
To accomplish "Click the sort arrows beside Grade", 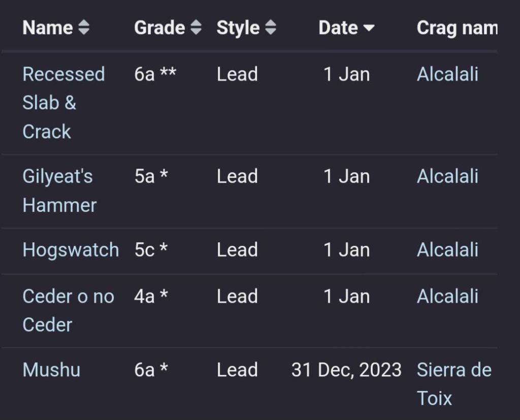I will 196,28.
